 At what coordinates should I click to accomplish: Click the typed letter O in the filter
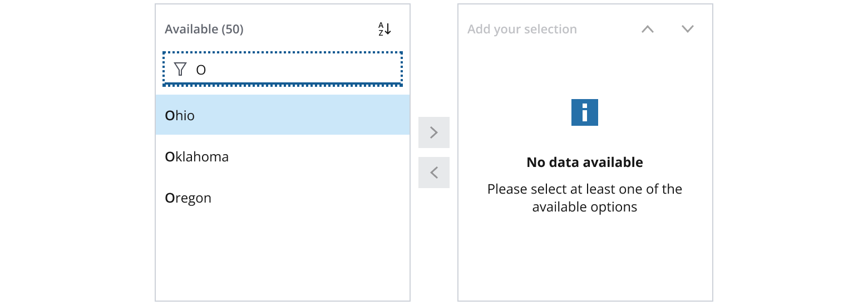coord(201,70)
